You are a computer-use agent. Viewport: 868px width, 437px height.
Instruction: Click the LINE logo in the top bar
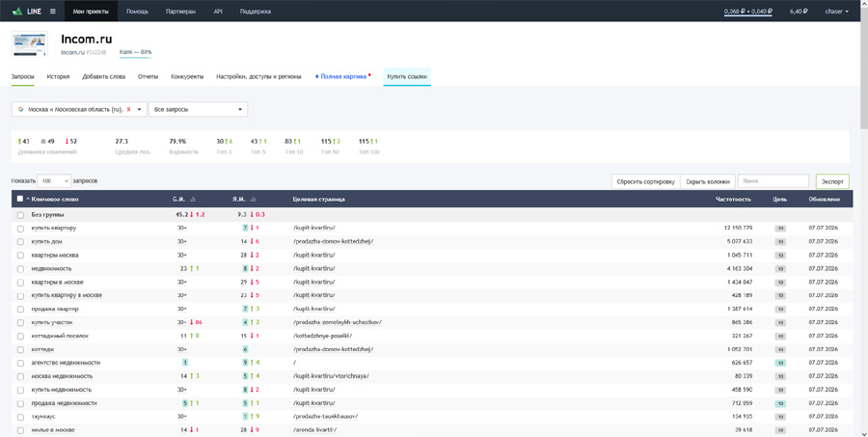(x=27, y=11)
